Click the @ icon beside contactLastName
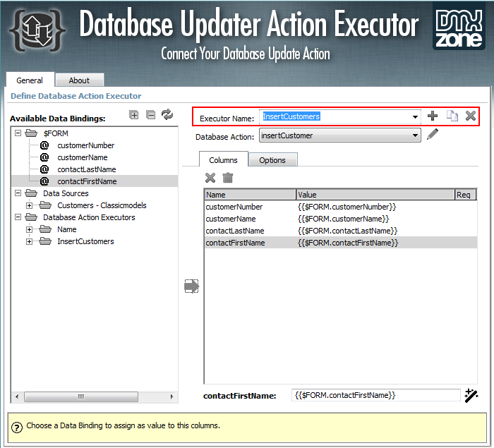The width and height of the screenshot is (494, 448). (x=44, y=169)
